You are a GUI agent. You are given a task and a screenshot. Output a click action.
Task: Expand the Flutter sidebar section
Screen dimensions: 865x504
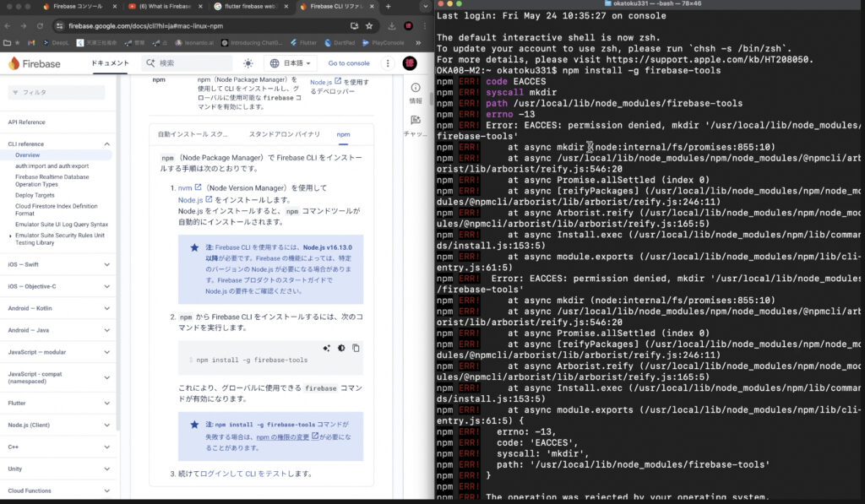[106, 403]
